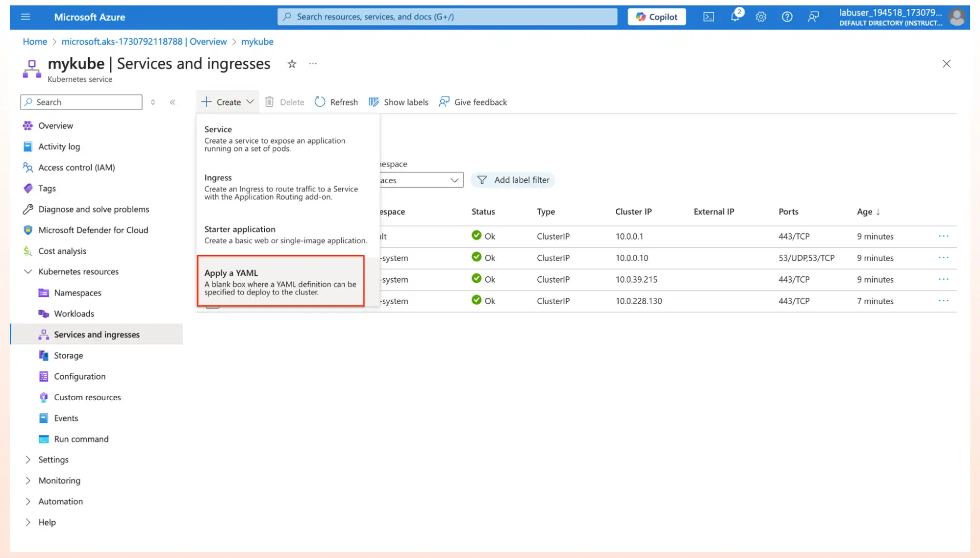Open row actions for 10.0.39.215 service
Image resolution: width=980 pixels, height=558 pixels.
[x=944, y=279]
